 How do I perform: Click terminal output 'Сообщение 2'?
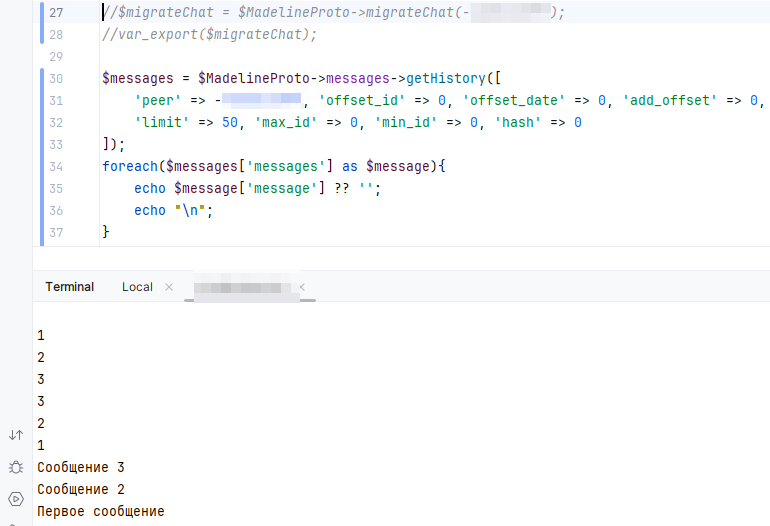(x=81, y=490)
